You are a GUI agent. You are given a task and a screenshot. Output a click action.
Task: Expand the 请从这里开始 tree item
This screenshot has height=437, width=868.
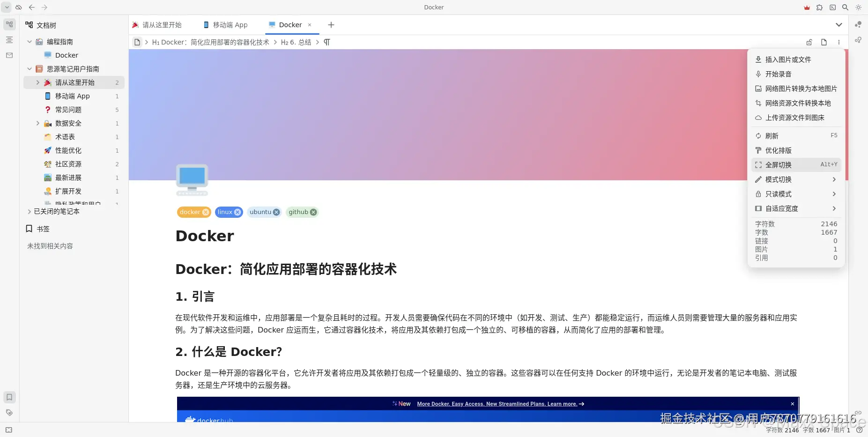38,82
